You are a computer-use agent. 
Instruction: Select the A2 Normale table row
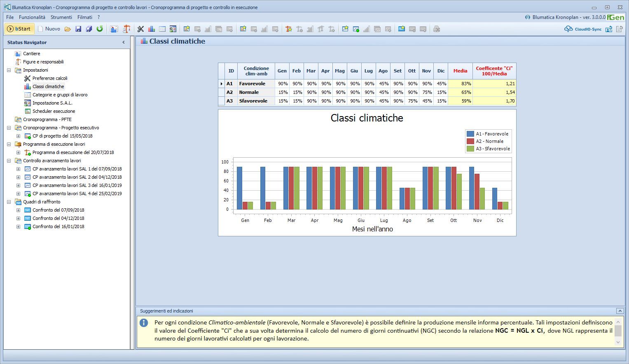249,92
